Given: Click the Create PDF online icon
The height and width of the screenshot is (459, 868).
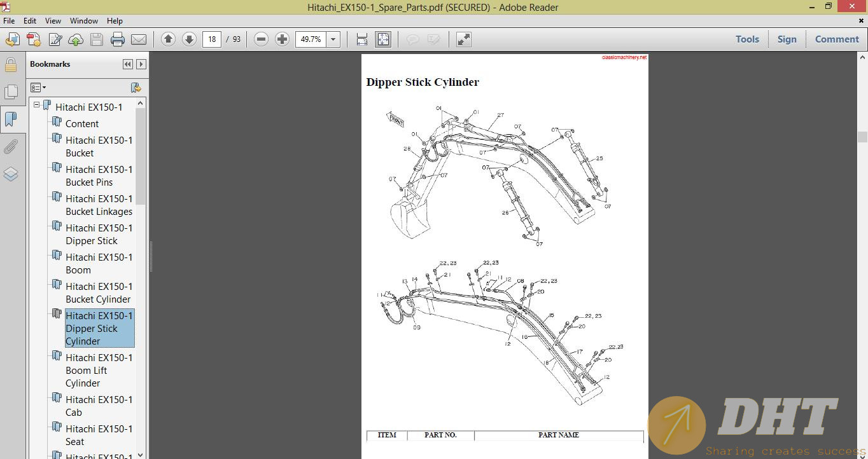Looking at the screenshot, I should pyautogui.click(x=34, y=39).
